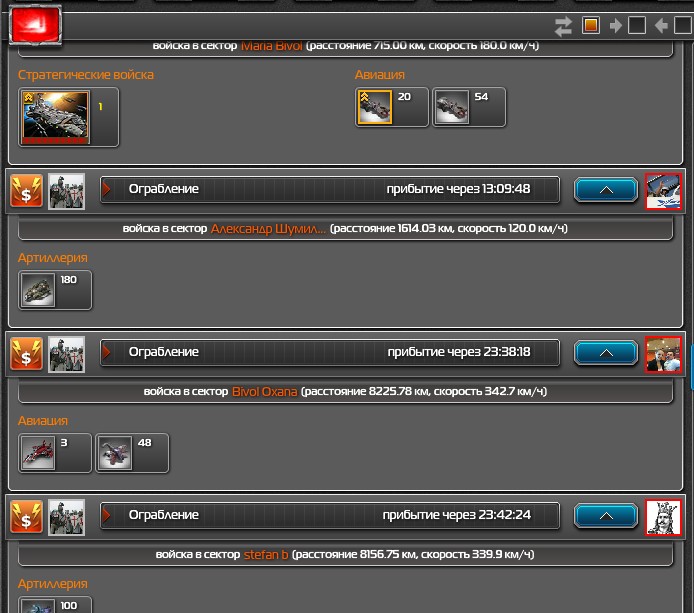Click the text прибытие через 13:09:48
694x613 pixels.
(x=458, y=189)
